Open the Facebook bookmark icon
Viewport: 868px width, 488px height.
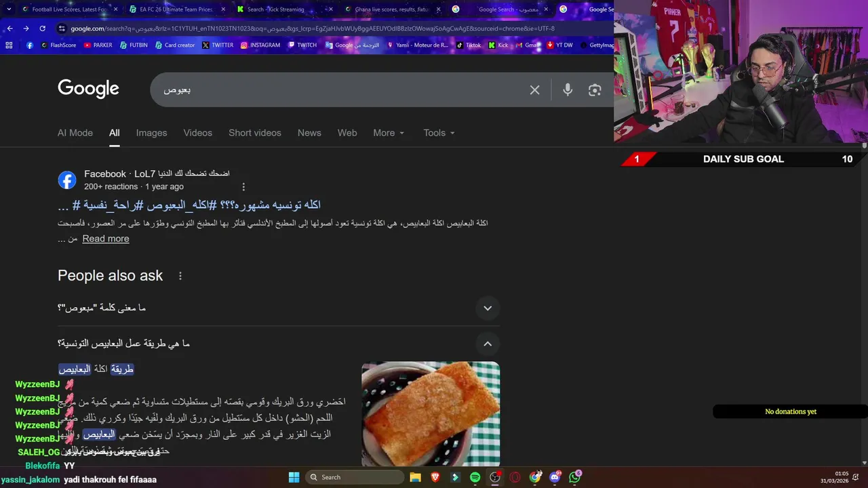pos(29,45)
